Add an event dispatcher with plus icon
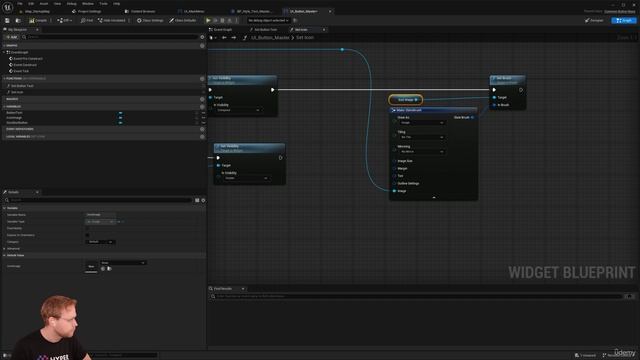640x360 pixels. click(202, 129)
